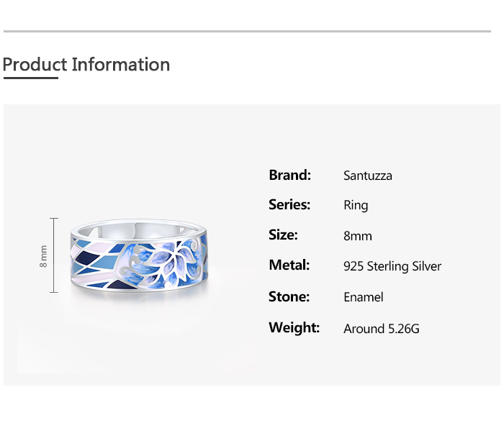Image resolution: width=504 pixels, height=423 pixels.
Task: Select the Brand: field label
Action: [x=289, y=175]
